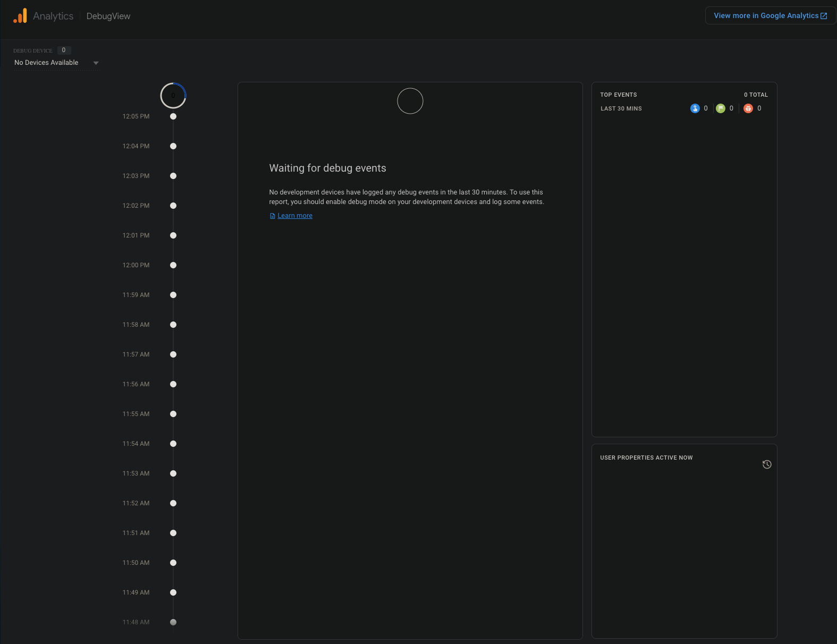Click USER PROPERTIES ACTIVE NOW heading

click(646, 457)
